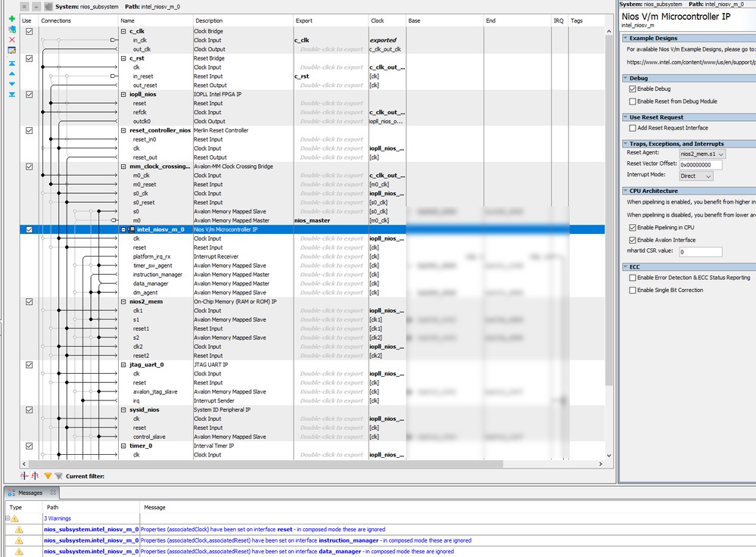
Task: Click the warning icon beside 3 Warnings
Action: tap(15, 518)
